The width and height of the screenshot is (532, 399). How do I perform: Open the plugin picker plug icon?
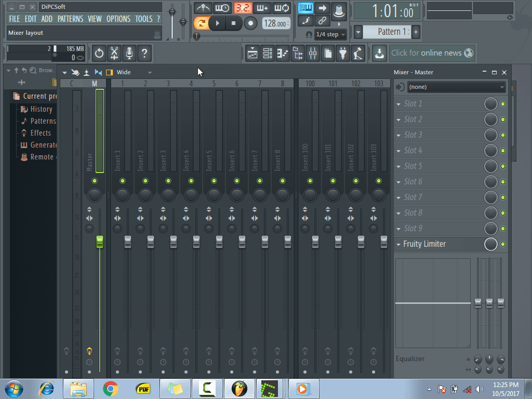click(x=343, y=54)
